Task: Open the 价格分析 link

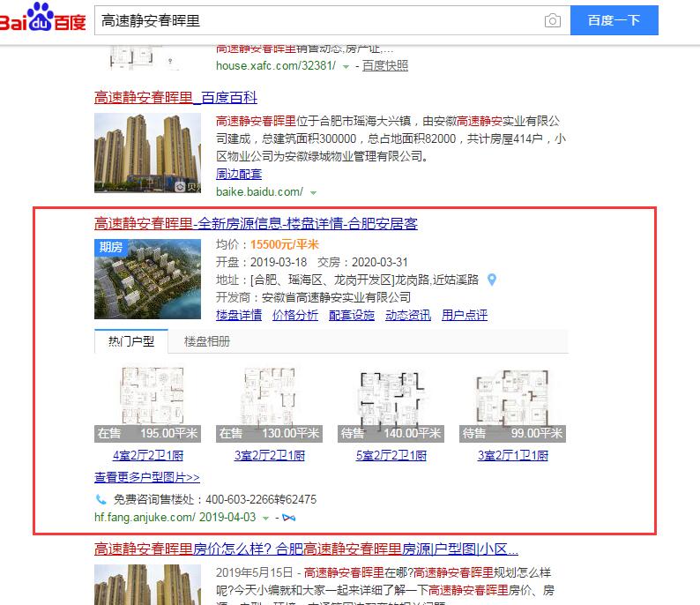Action: 295,315
